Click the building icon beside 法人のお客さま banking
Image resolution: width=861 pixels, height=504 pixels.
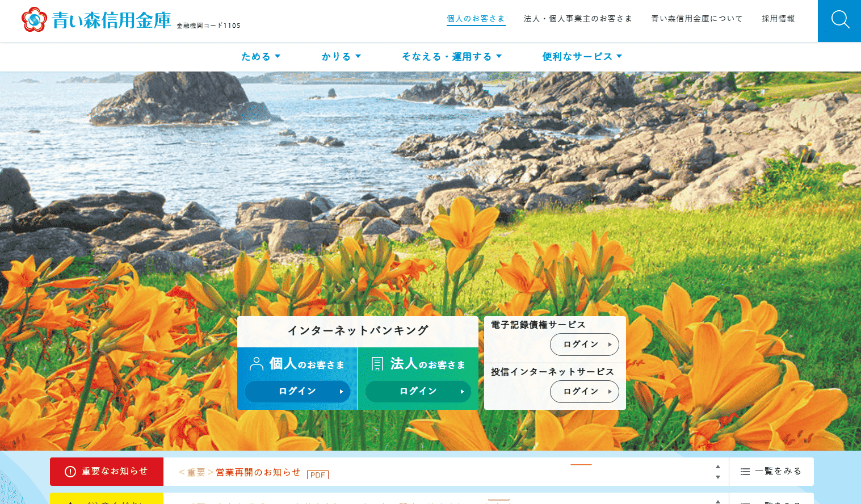pyautogui.click(x=377, y=364)
